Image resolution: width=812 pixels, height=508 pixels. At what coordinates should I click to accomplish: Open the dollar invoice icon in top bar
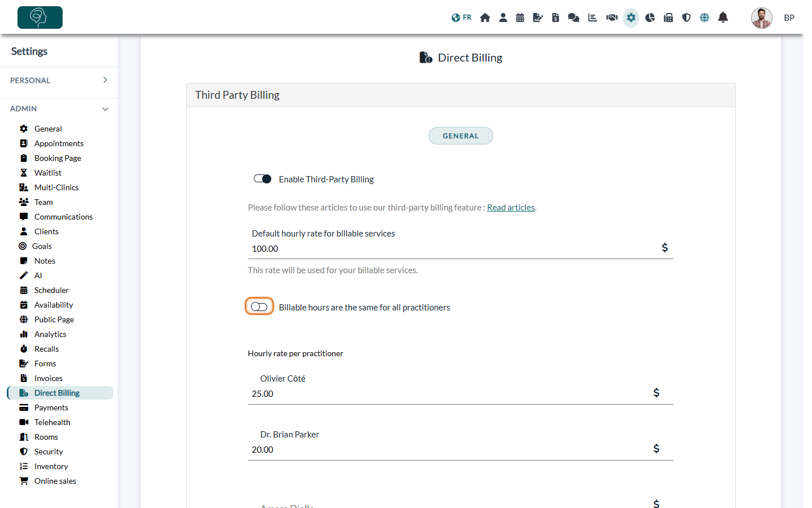pos(555,17)
